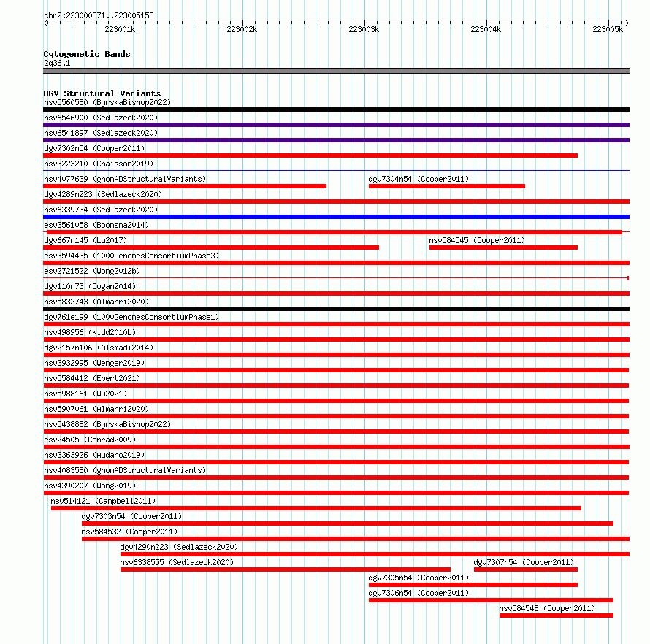Select dgv7303n54 (Cooper2011) label
This screenshot has height=644, width=650.
coord(131,516)
